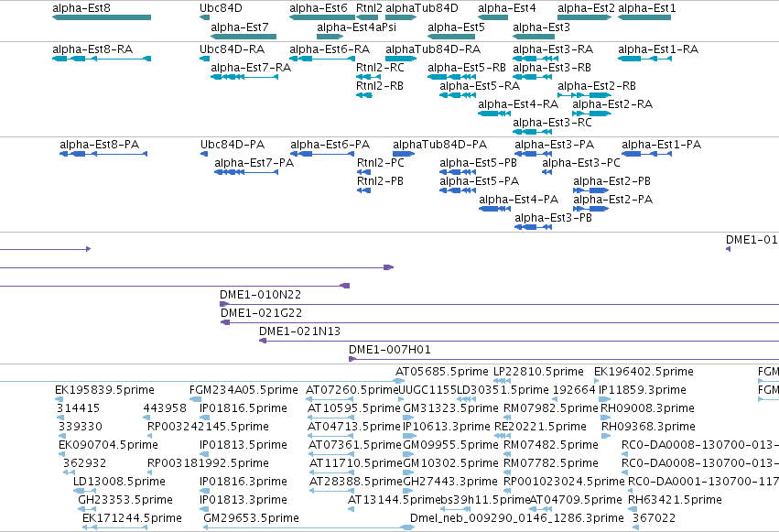
Task: Select the IP11859.3prime EST
Action: click(x=605, y=399)
